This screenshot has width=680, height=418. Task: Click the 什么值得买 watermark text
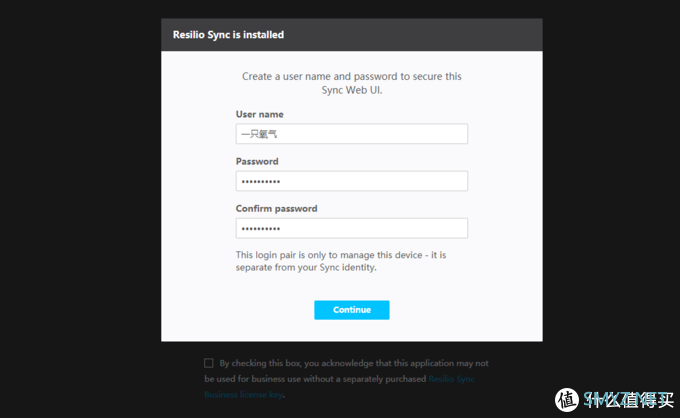click(628, 400)
